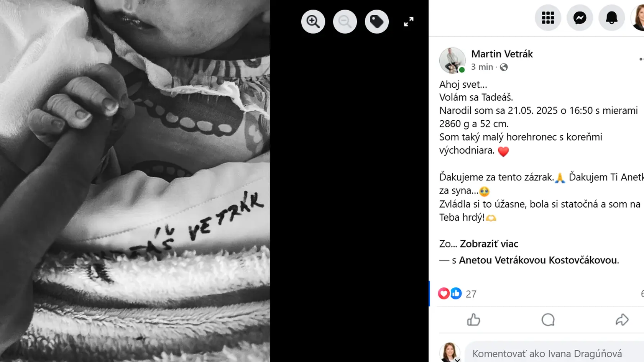Click Martin Vetrák's profile avatar
Viewport: 644px width, 362px height.
pyautogui.click(x=452, y=61)
